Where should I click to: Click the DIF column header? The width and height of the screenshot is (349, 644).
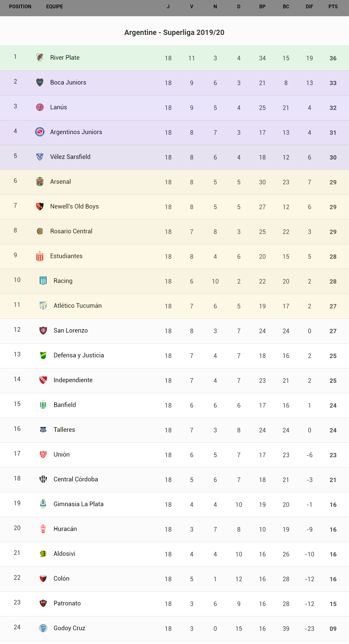point(310,7)
